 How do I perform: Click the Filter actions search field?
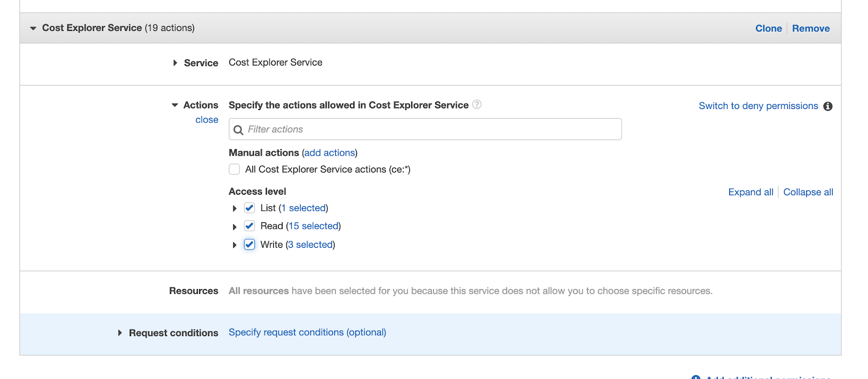(425, 129)
